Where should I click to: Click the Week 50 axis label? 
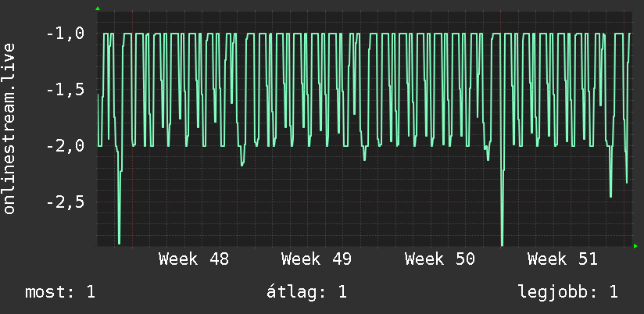pyautogui.click(x=439, y=259)
